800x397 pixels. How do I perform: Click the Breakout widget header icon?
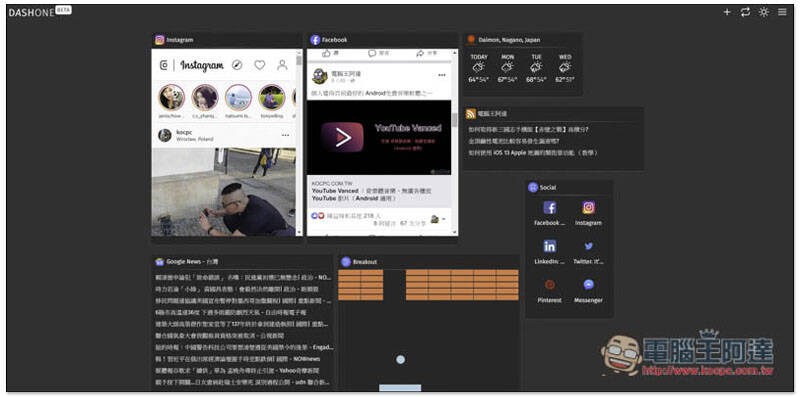point(346,262)
